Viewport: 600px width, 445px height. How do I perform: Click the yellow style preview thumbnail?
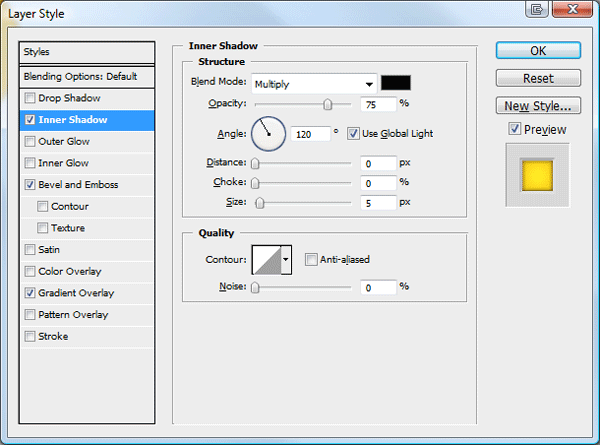[537, 176]
